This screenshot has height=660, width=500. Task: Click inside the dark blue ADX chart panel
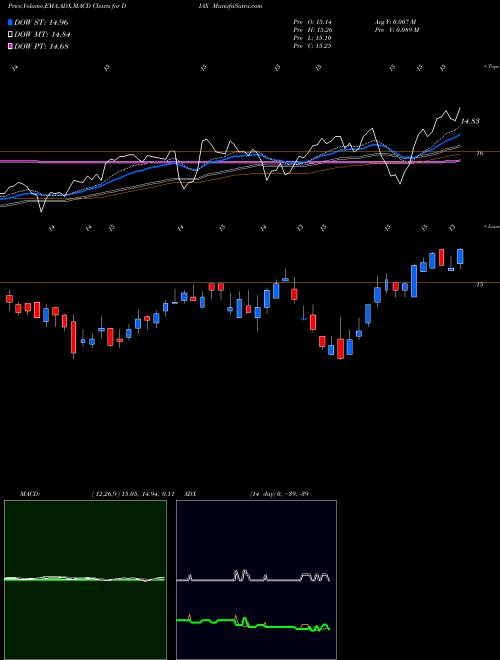pos(256,580)
